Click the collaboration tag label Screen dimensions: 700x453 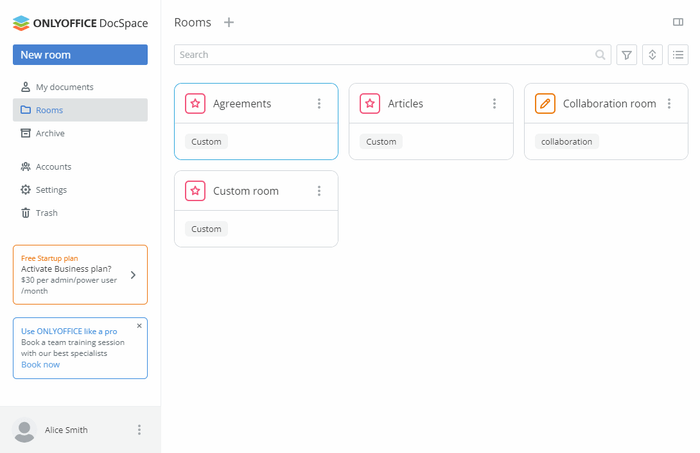tap(566, 142)
